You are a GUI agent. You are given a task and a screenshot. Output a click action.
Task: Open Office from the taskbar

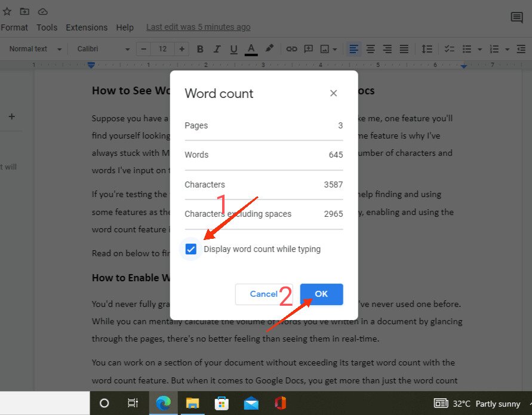coord(280,403)
